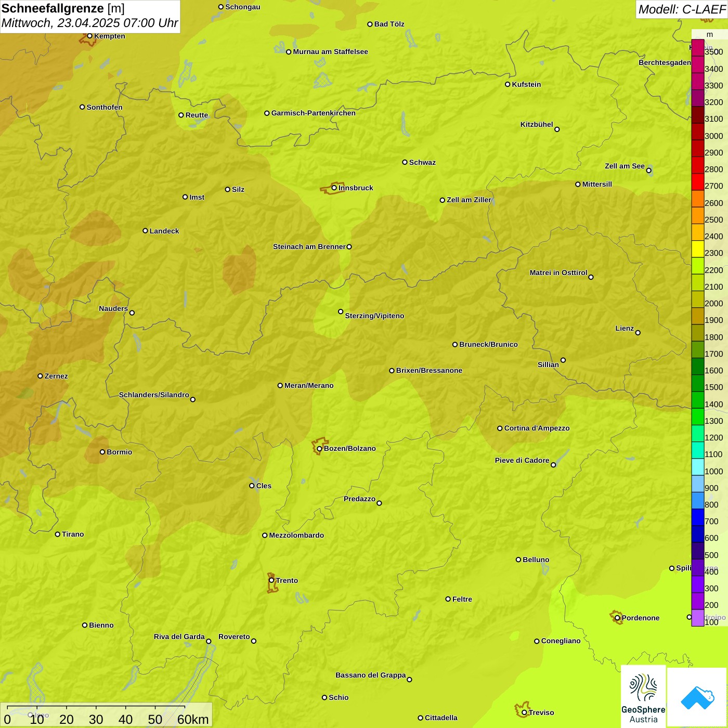Click the 'Mittersill' label
The height and width of the screenshot is (728, 728).
tap(597, 184)
